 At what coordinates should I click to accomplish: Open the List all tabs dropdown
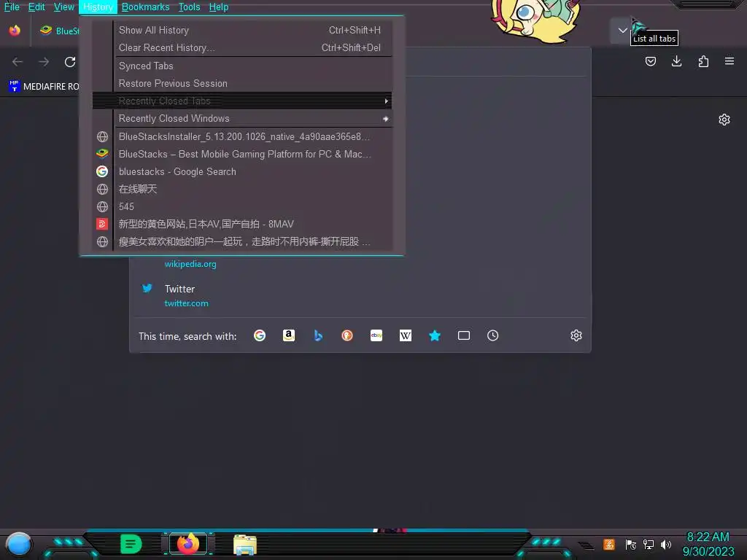pyautogui.click(x=622, y=31)
